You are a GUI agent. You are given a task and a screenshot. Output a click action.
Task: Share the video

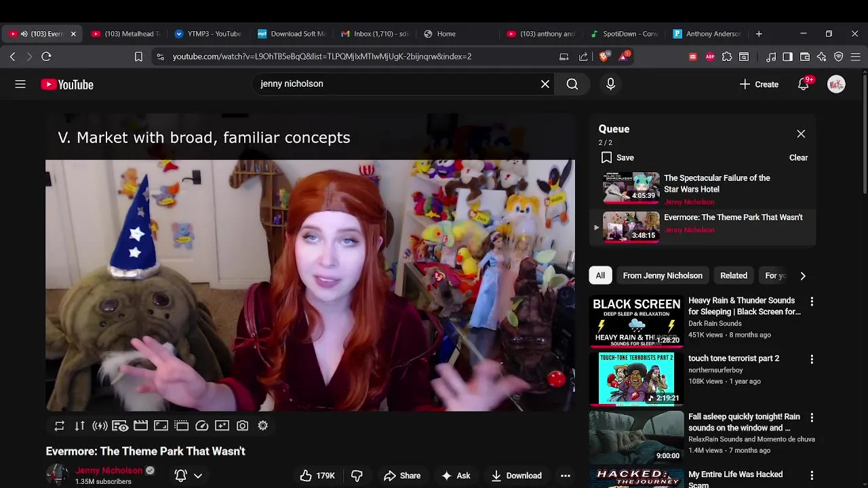[402, 476]
